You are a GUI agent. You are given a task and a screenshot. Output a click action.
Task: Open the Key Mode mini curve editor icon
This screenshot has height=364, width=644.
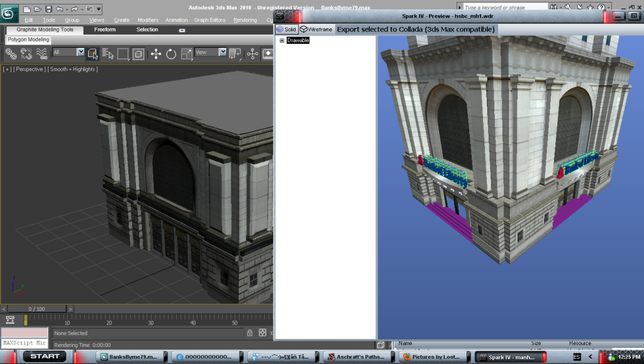10,319
